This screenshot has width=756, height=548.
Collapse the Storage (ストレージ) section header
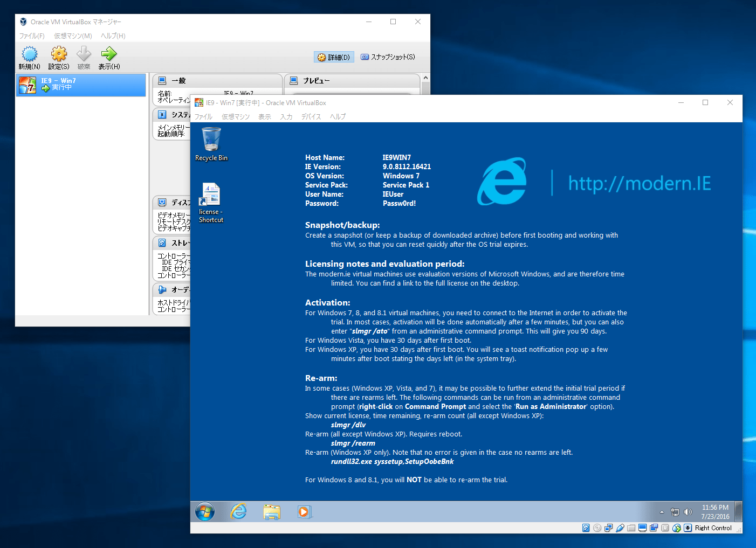click(172, 243)
